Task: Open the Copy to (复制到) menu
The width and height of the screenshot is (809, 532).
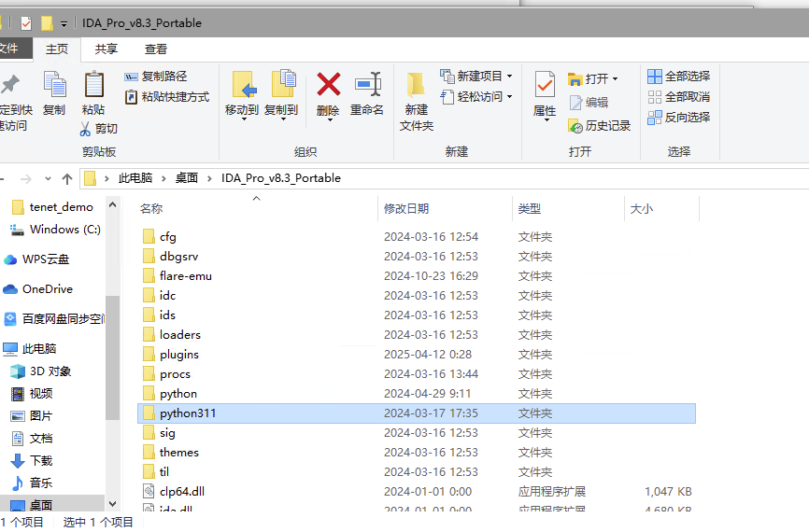Action: click(x=281, y=96)
